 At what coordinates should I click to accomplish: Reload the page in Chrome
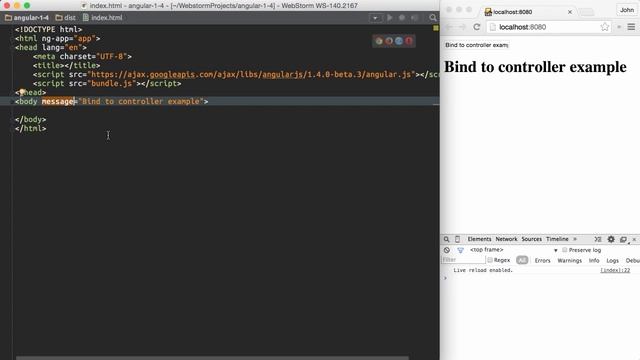[x=476, y=27]
